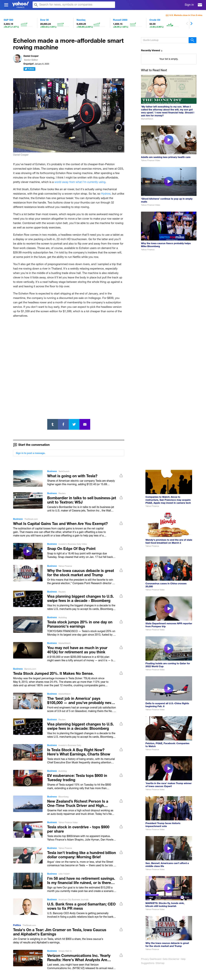
Task: Open the Mike Bloomberg Iowa caucus thumbnail
Action: (169, 226)
